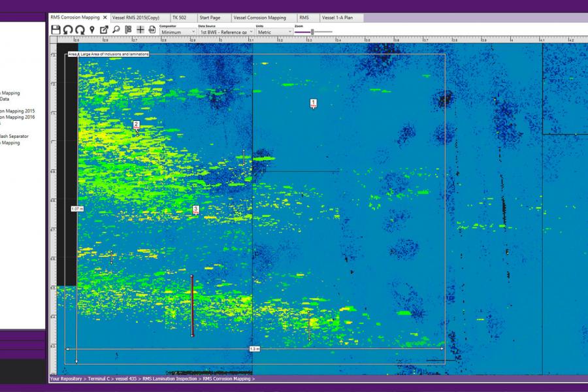Click the print report icon
This screenshot has width=588, height=392.
tap(152, 29)
